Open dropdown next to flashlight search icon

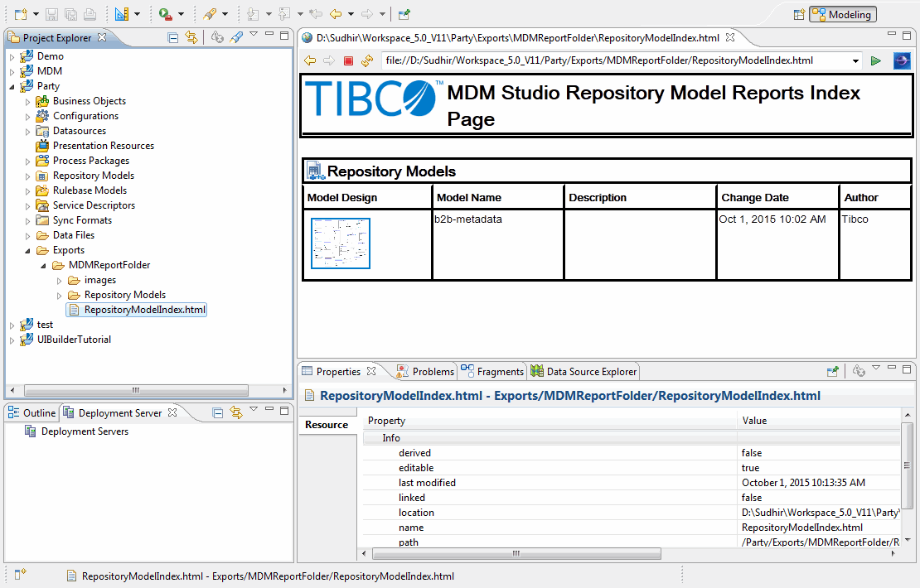click(x=225, y=14)
